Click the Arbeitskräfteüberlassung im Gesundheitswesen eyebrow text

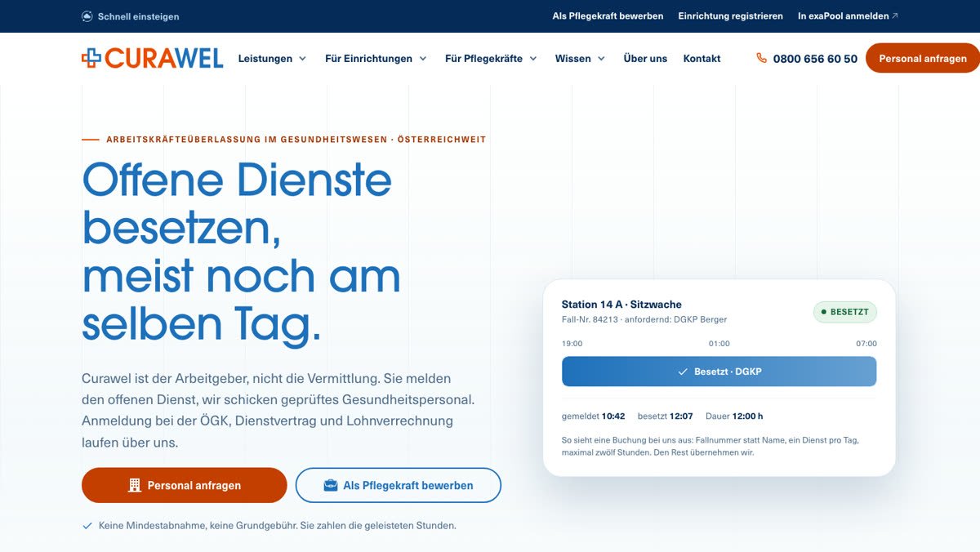pyautogui.click(x=296, y=140)
